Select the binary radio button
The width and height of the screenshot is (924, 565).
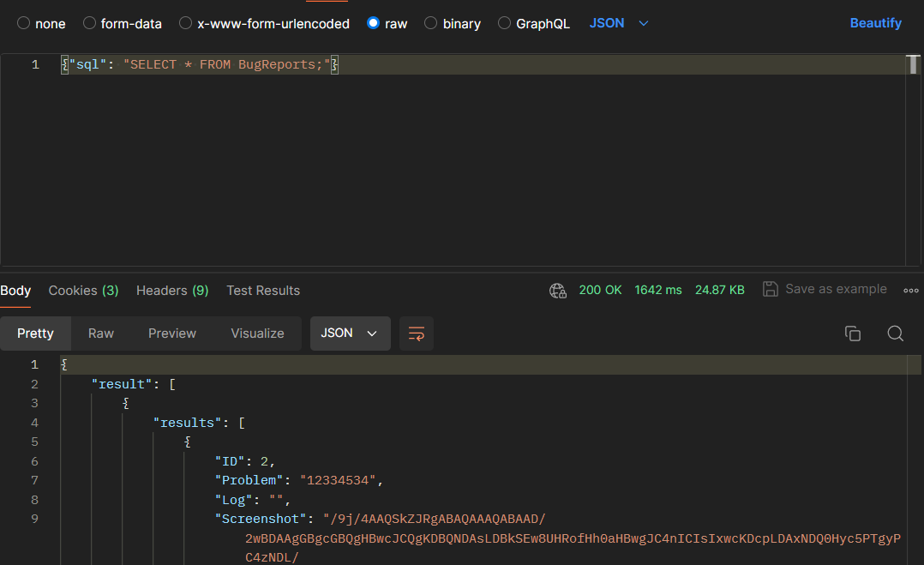431,23
